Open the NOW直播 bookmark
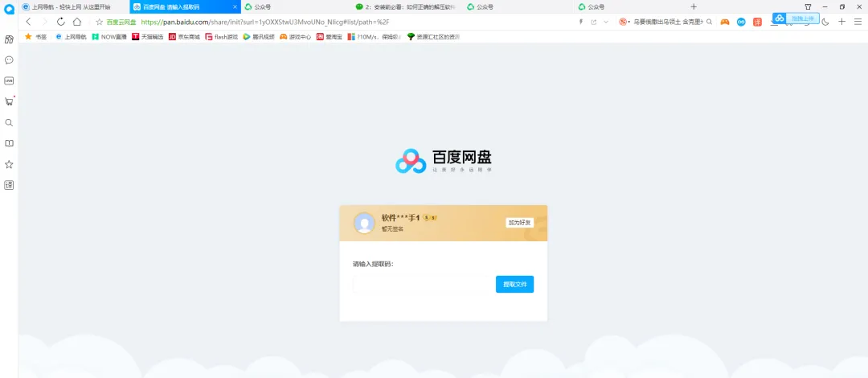868x378 pixels. [x=109, y=36]
